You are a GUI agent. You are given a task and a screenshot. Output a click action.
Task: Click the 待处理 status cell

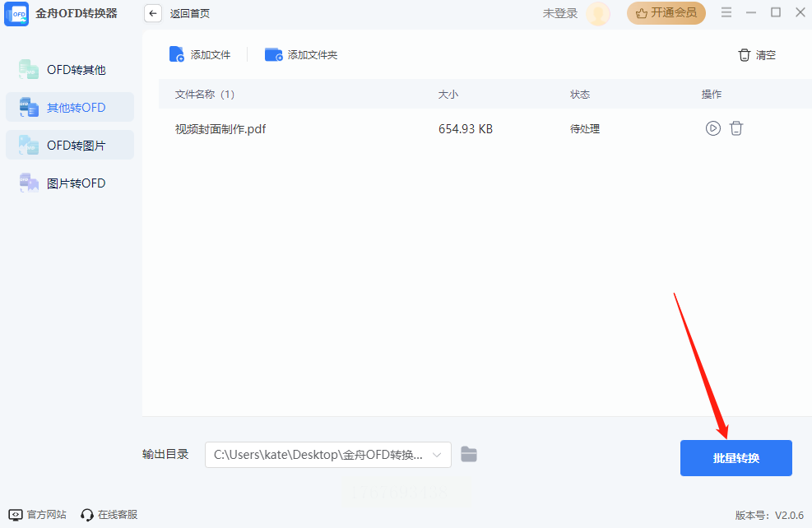[x=585, y=129]
